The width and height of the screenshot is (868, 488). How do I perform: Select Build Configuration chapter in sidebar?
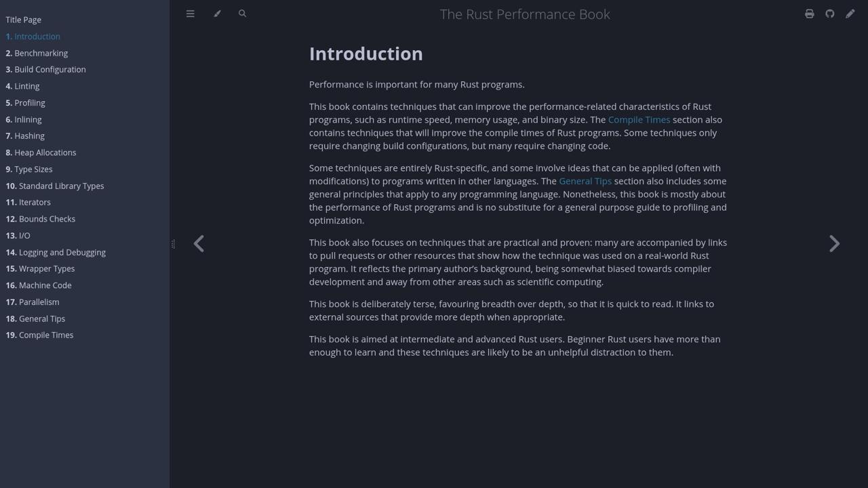click(x=50, y=70)
